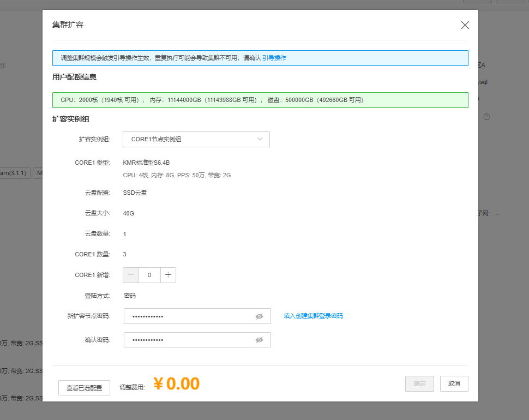Click the arn(3.1.1) tag in background
Image resolution: width=529 pixels, height=420 pixels.
pos(14,173)
